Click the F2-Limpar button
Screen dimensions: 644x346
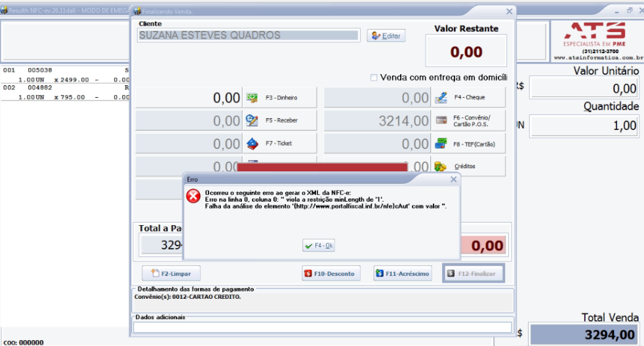[x=171, y=274]
